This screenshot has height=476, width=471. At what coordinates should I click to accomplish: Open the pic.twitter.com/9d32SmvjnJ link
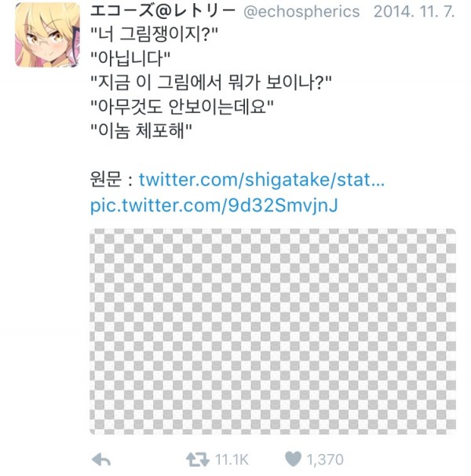214,206
